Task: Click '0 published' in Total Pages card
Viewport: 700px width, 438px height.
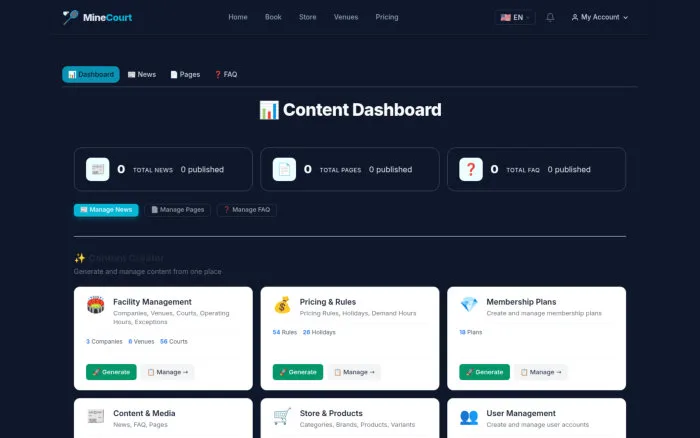Action: coord(390,170)
